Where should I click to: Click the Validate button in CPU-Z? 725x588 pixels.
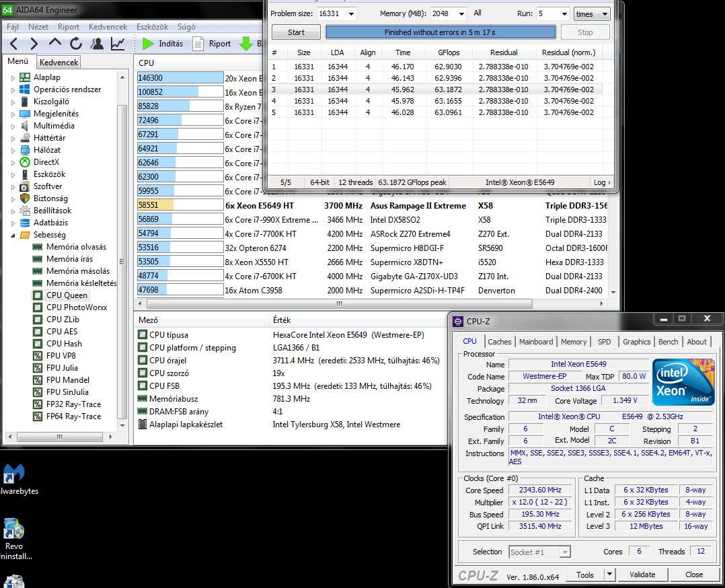[642, 574]
